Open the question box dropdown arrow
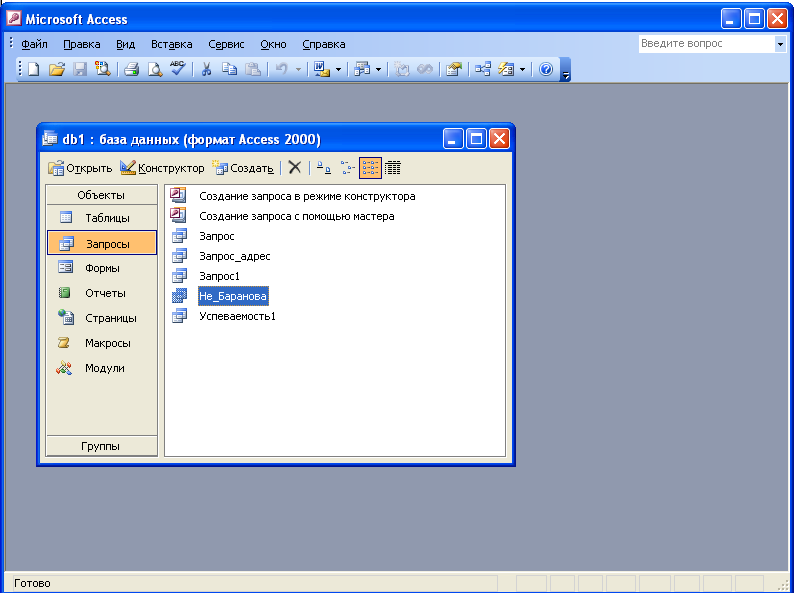The width and height of the screenshot is (794, 593). 780,44
